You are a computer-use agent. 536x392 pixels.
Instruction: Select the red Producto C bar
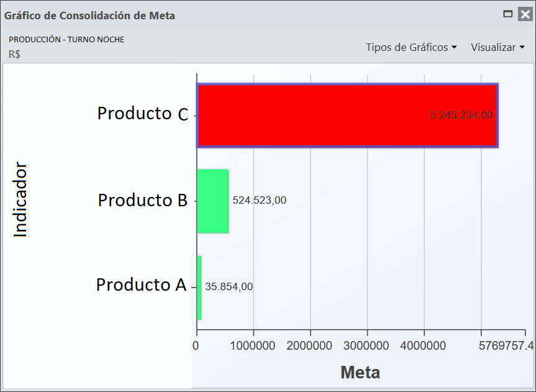pos(347,116)
